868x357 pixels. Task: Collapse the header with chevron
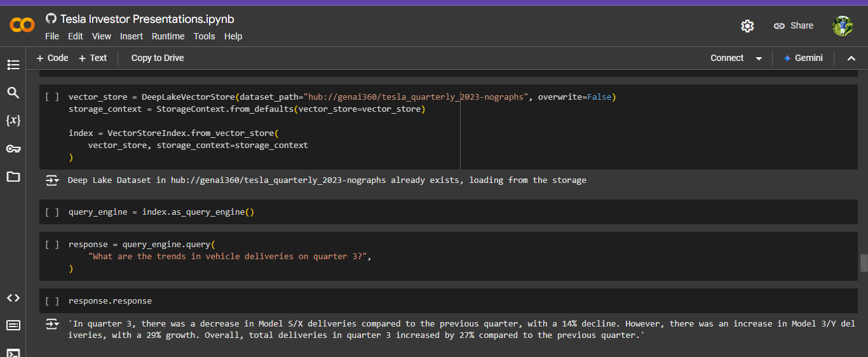click(x=851, y=58)
